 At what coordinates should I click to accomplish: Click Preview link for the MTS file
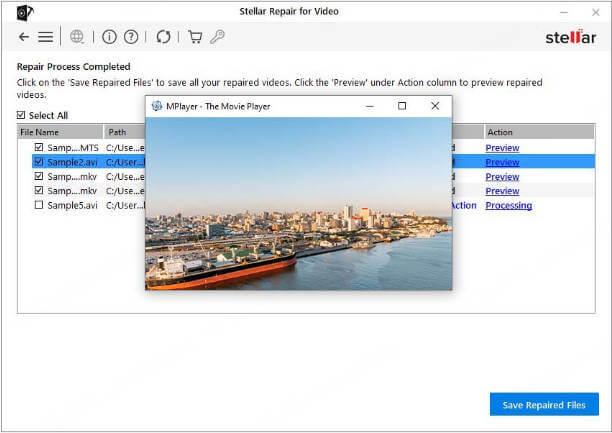(502, 148)
